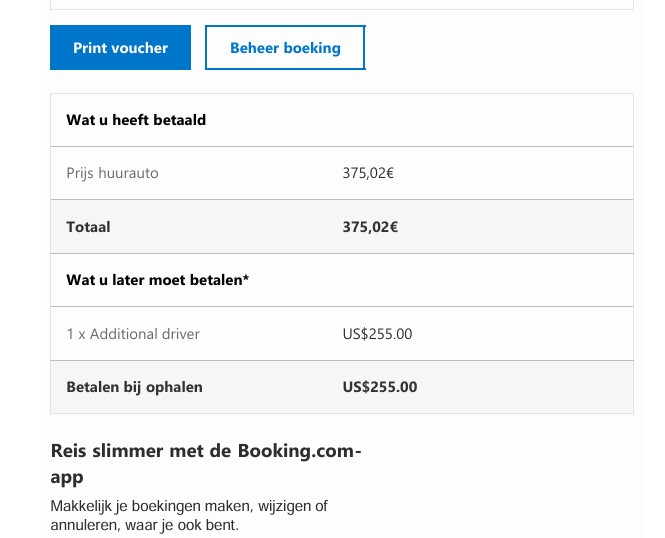Select the 'Totaal' label
This screenshot has height=538, width=665.
point(88,227)
